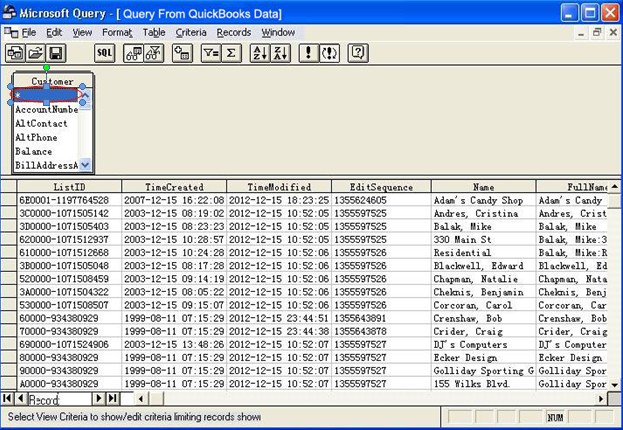Open the Records menu
623x430 pixels.
234,33
